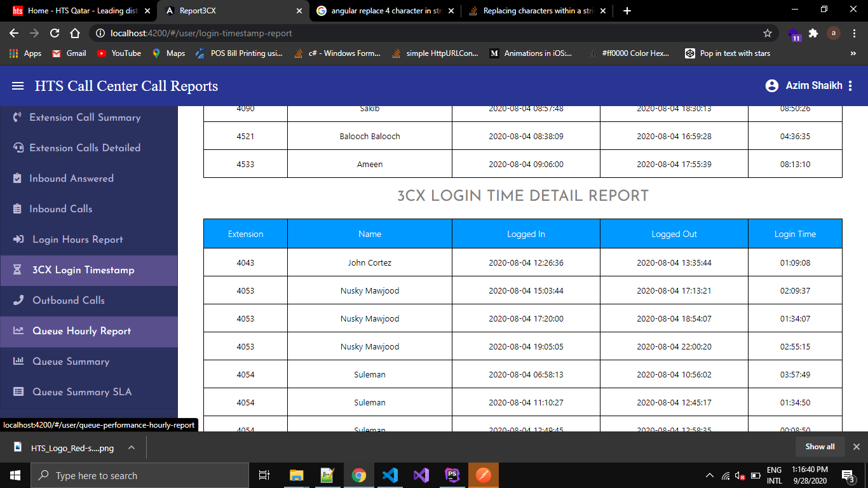Switch to the angular replace Google tab

point(383,11)
